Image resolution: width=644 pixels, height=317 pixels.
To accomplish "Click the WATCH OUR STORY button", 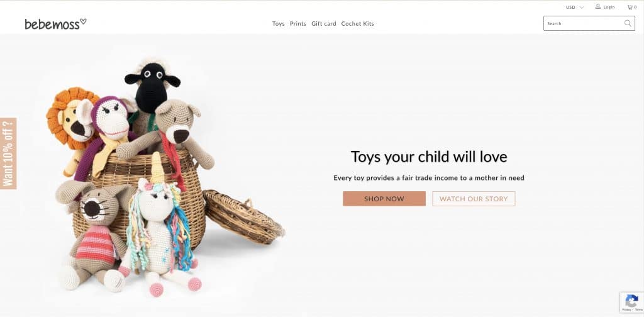I will pyautogui.click(x=474, y=199).
